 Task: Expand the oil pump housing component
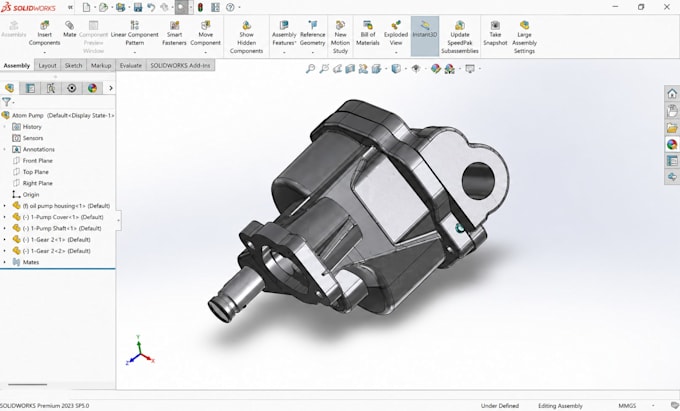coord(5,206)
